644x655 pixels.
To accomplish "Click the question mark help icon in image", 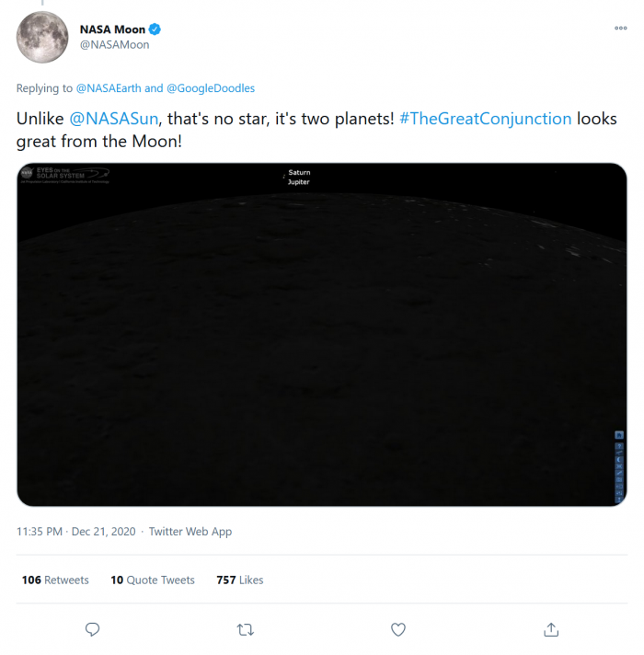I will [x=619, y=446].
